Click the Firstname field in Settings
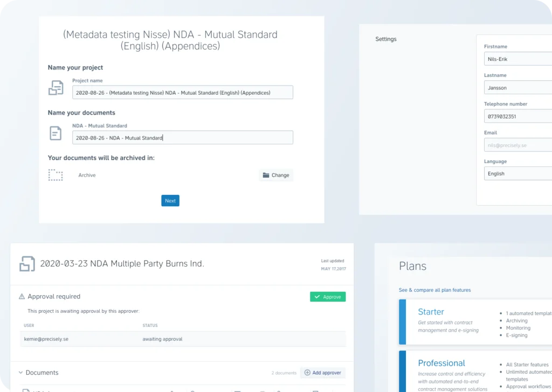 [518, 59]
